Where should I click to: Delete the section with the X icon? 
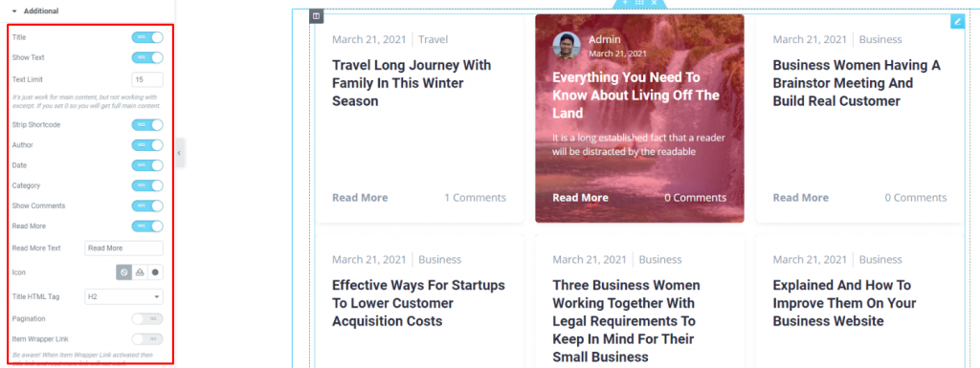click(x=655, y=3)
